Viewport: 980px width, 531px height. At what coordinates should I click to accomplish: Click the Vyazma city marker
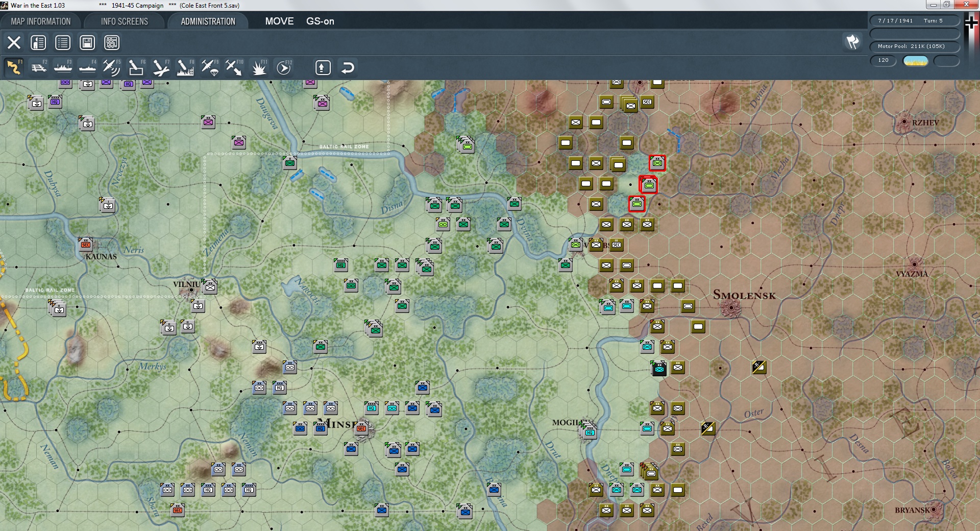[x=915, y=264]
